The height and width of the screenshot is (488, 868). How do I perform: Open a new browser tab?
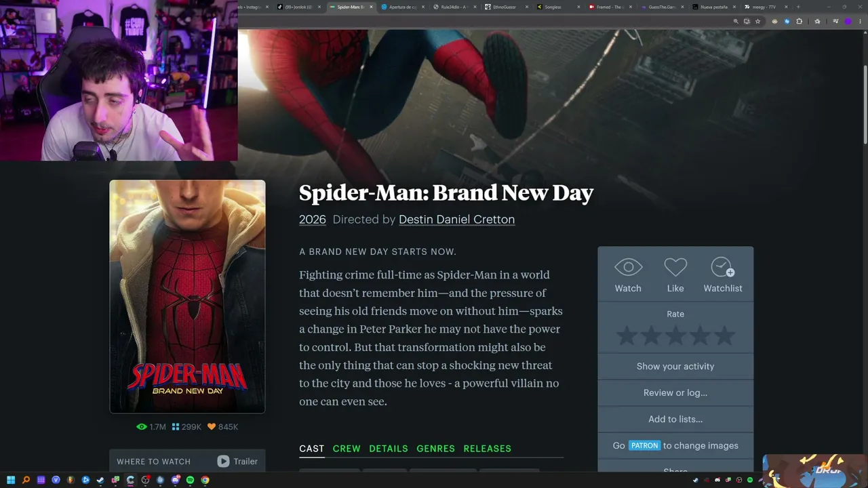coord(798,7)
